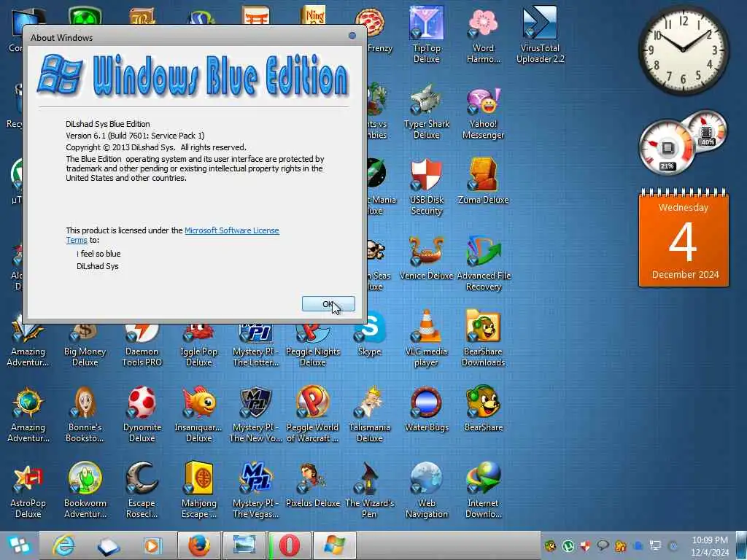
Task: Click the orange calendar gadget
Action: coord(684,238)
